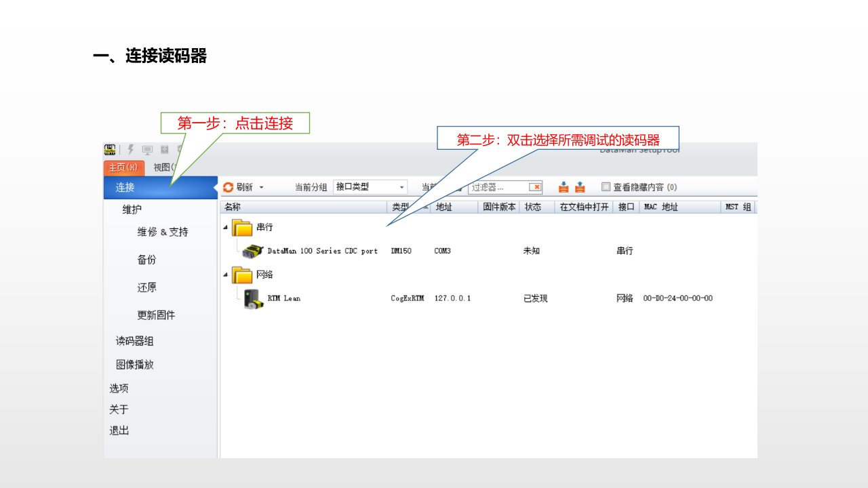The width and height of the screenshot is (868, 488).
Task: Sort by the 地址 column header
Action: (x=455, y=207)
